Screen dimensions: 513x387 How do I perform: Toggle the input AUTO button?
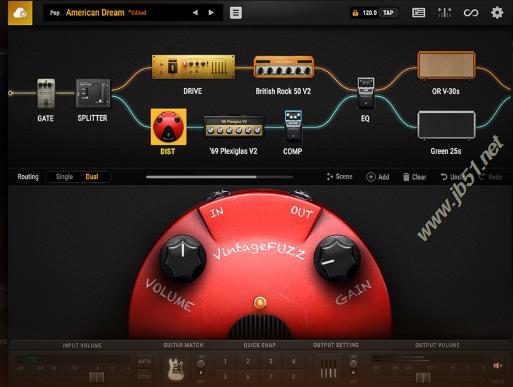point(144,361)
